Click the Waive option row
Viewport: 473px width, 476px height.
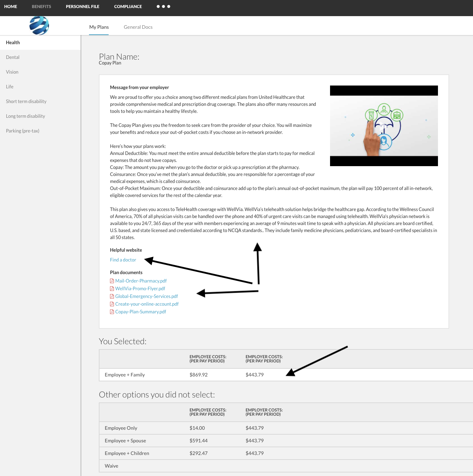(x=286, y=466)
